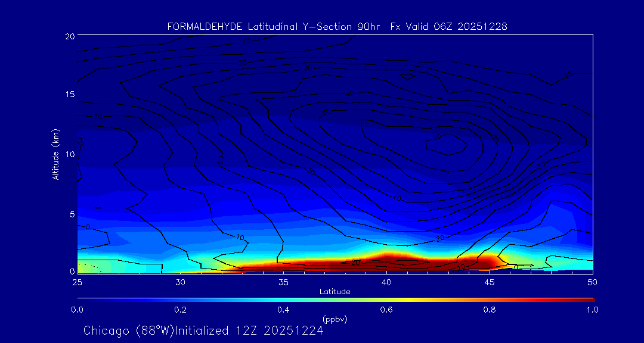Click the altitude tick label 15
This screenshot has width=644, height=343.
point(69,94)
